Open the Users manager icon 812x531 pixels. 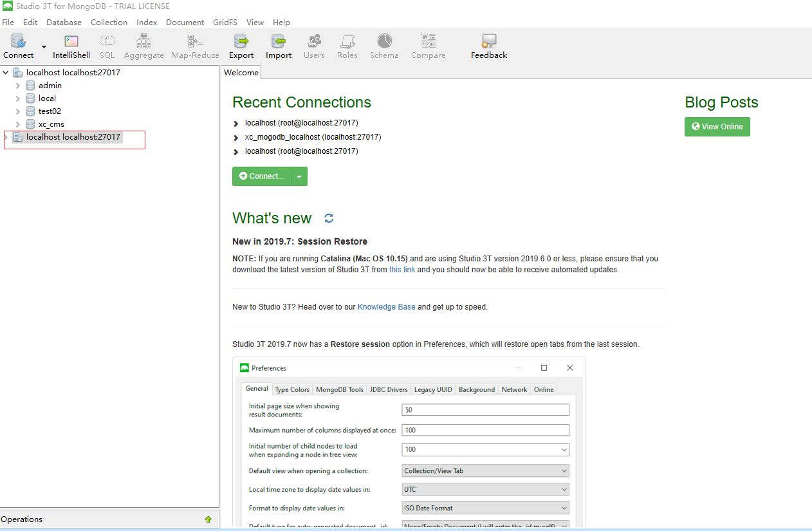[x=314, y=45]
